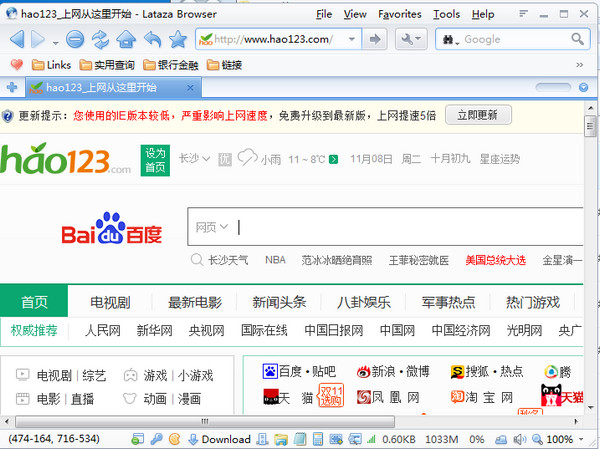Click the Go arrow button next to address

[374, 39]
